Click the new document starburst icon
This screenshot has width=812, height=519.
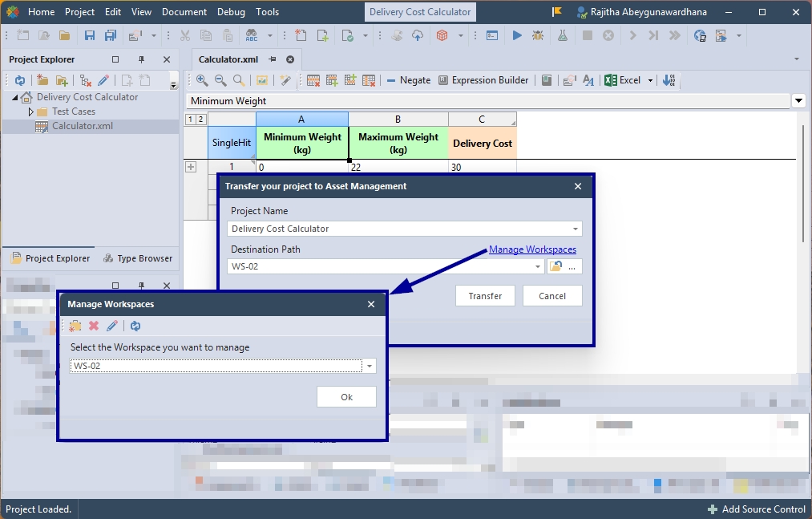tap(301, 35)
